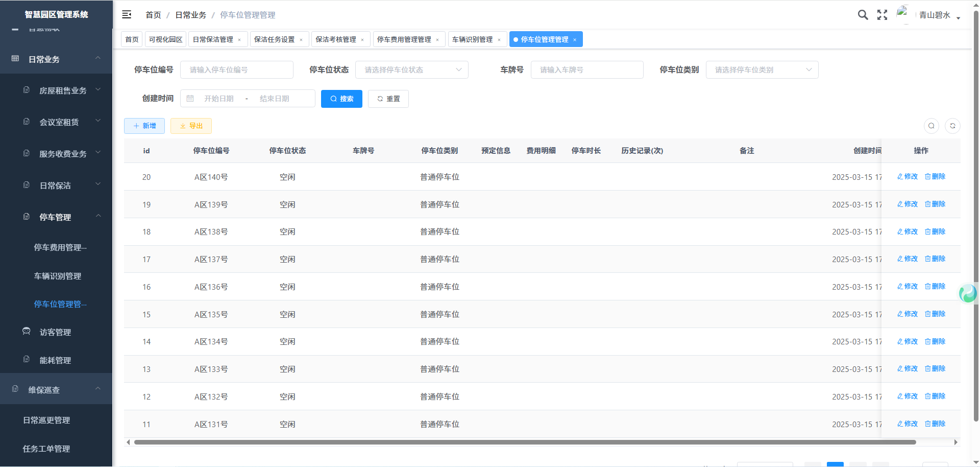Open the 青山碧水 user dropdown
Screen dimensions: 980x467
[938, 15]
